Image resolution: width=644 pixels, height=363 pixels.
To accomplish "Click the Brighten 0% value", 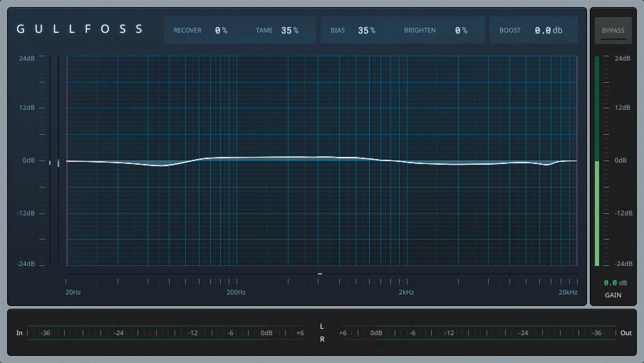I will (461, 31).
